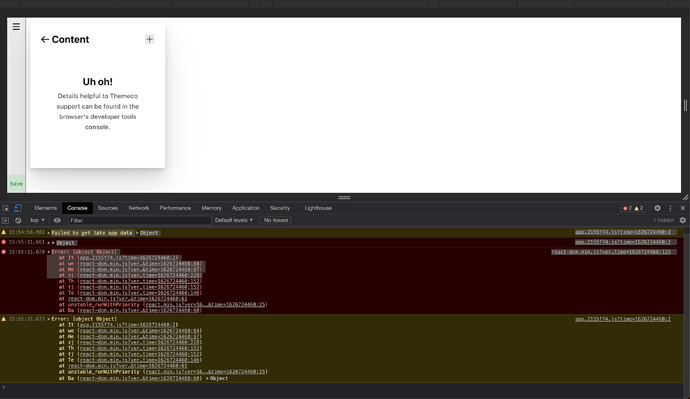Click the No Issues button
Image resolution: width=690 pixels, height=399 pixels.
click(x=276, y=220)
